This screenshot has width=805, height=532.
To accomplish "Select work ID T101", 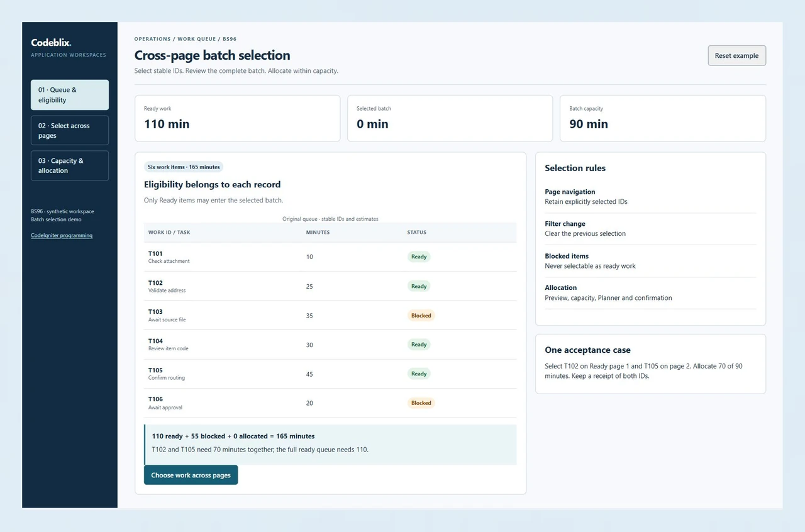I will [155, 253].
